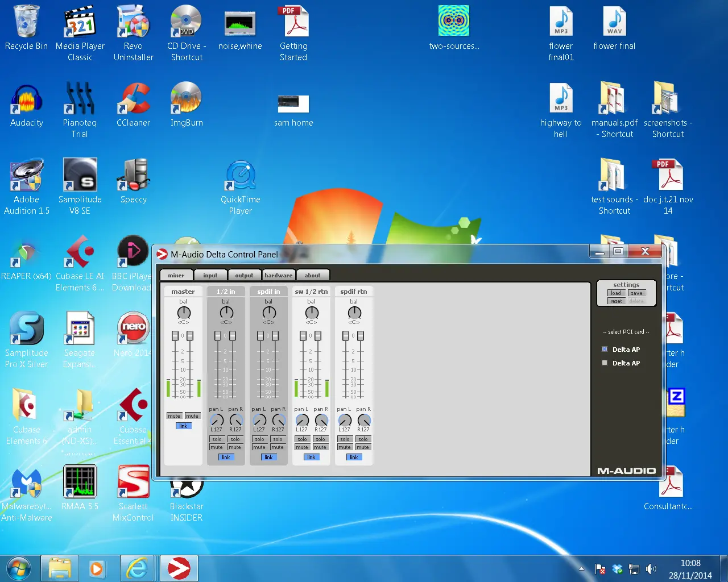Select the Samplitude Pro X Silver icon
The width and height of the screenshot is (728, 582).
(x=26, y=340)
